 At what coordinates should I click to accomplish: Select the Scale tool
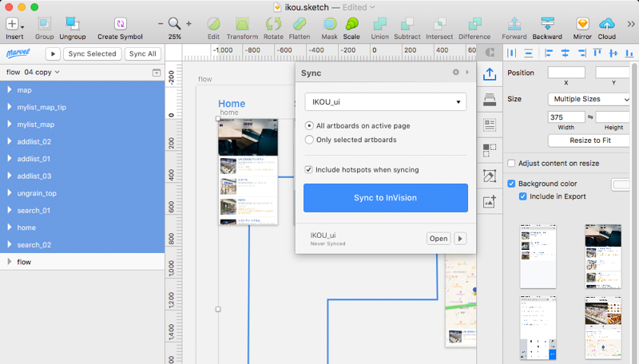pos(351,24)
